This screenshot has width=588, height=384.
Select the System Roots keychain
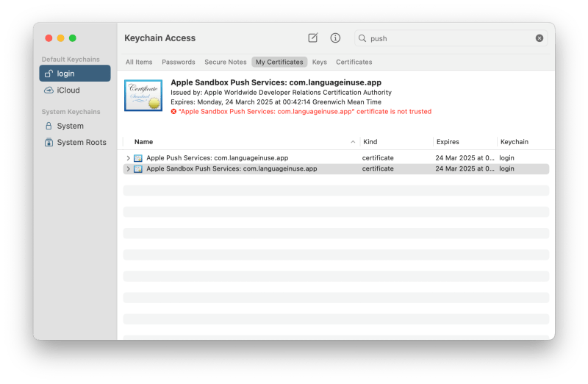75,142
